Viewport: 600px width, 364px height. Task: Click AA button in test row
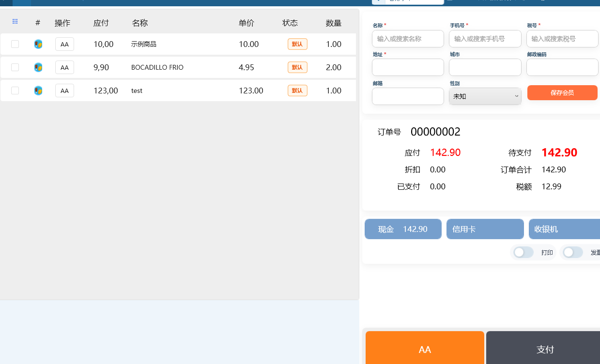[64, 91]
